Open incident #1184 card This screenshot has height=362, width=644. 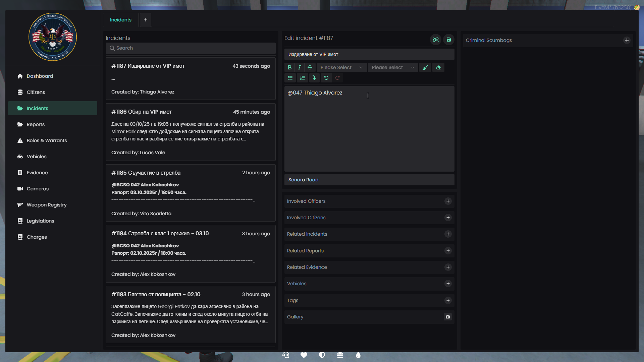(191, 254)
